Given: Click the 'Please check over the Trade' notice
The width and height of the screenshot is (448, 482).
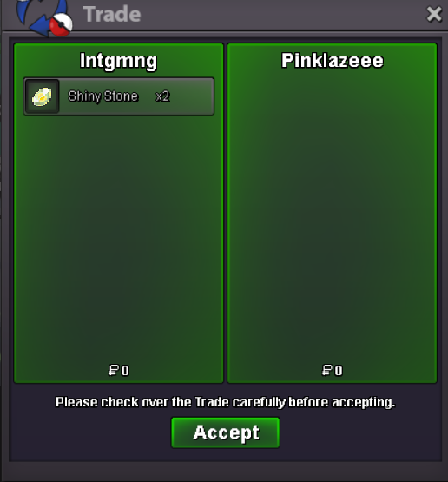Looking at the screenshot, I should (x=225, y=402).
